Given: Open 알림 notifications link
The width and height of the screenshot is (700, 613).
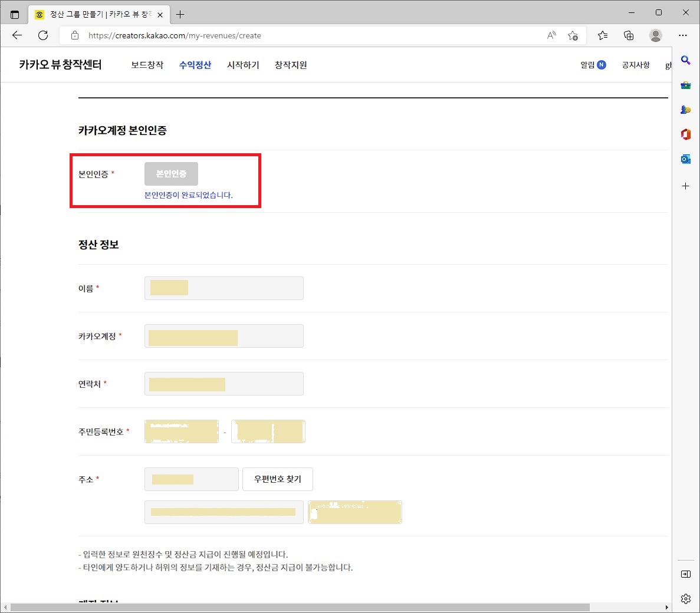Looking at the screenshot, I should point(587,65).
